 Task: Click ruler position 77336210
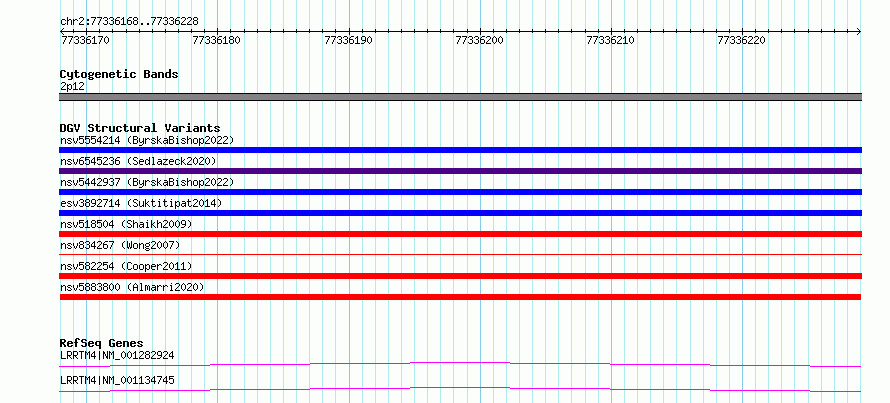[611, 40]
